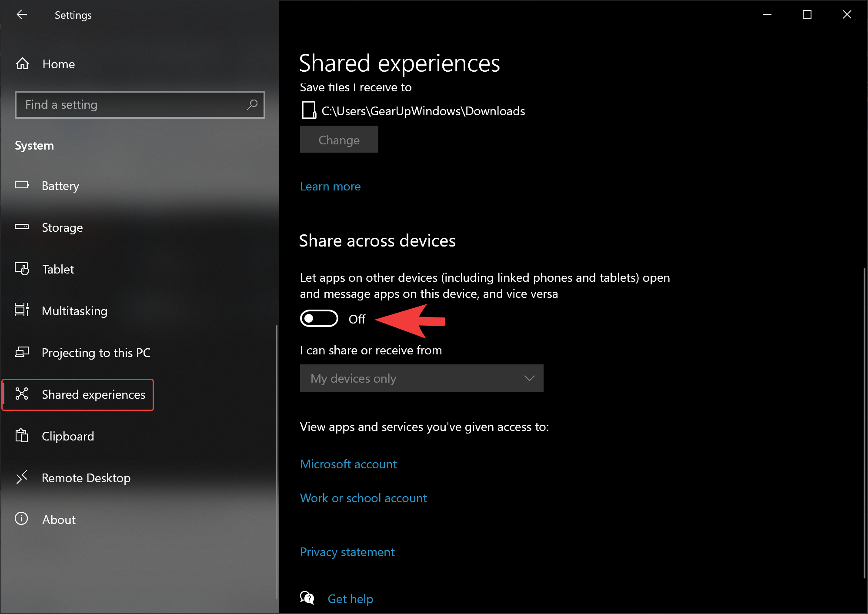This screenshot has width=868, height=614.
Task: Select the Multitasking icon
Action: 22,310
